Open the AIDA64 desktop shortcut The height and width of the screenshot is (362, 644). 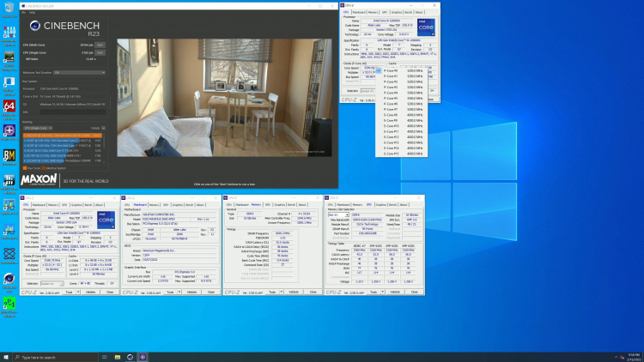[x=9, y=106]
